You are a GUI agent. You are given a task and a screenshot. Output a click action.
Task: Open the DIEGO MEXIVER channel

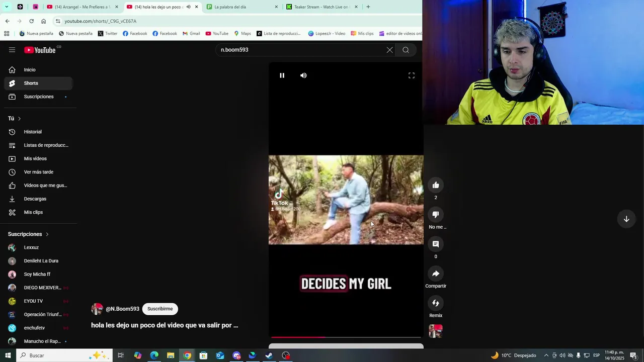pyautogui.click(x=38, y=288)
